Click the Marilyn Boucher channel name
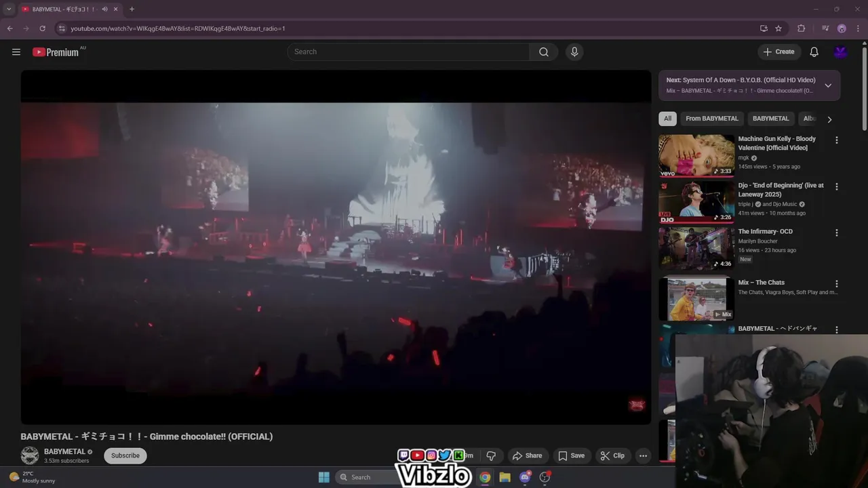 point(758,241)
